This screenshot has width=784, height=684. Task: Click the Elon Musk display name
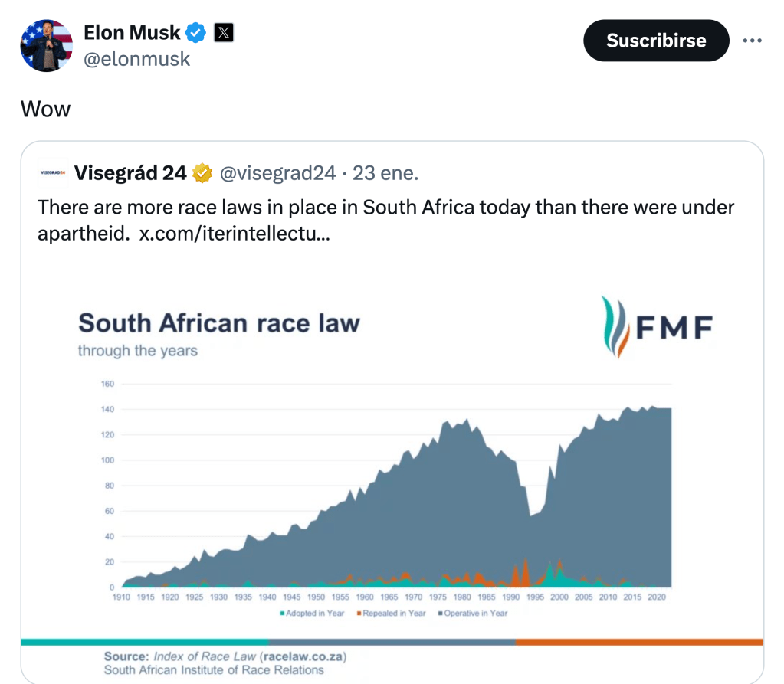132,33
